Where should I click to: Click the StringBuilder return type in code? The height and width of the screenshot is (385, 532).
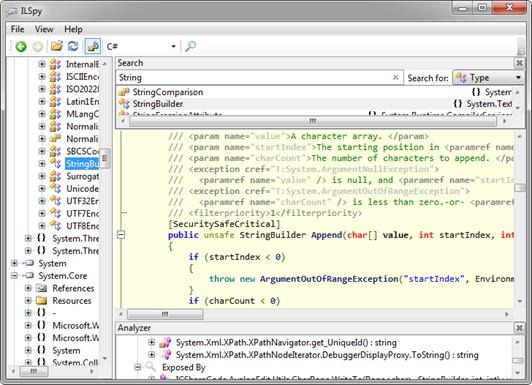click(x=273, y=235)
